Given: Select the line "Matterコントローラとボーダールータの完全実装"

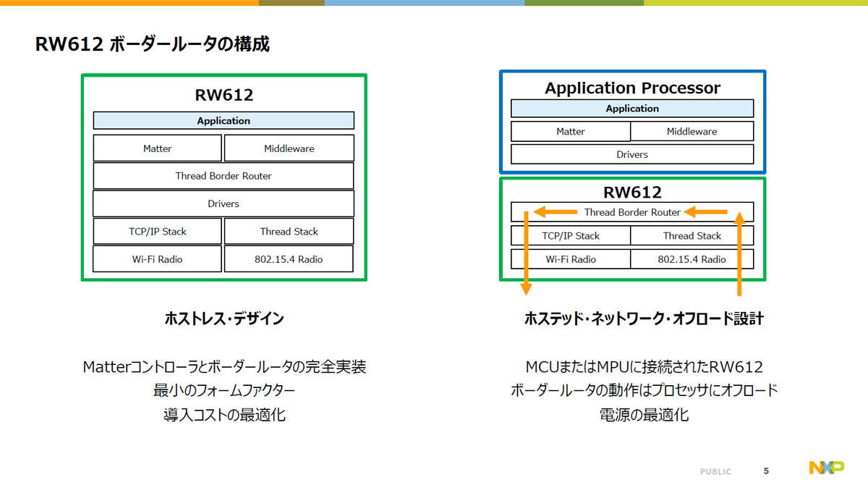Looking at the screenshot, I should [x=224, y=367].
